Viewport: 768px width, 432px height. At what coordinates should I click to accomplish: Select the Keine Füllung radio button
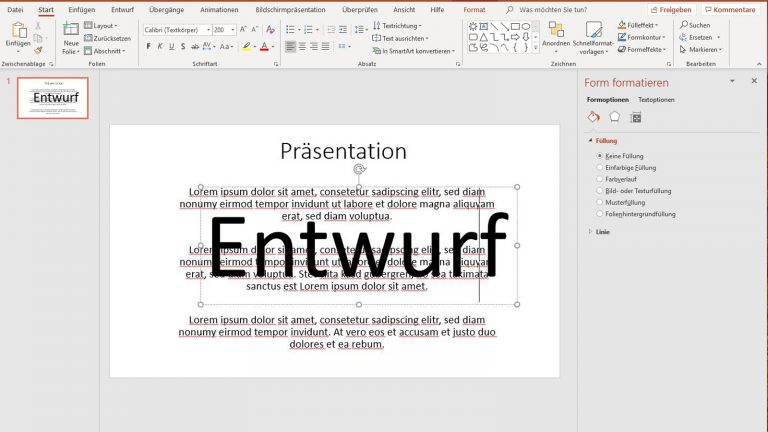tap(599, 156)
